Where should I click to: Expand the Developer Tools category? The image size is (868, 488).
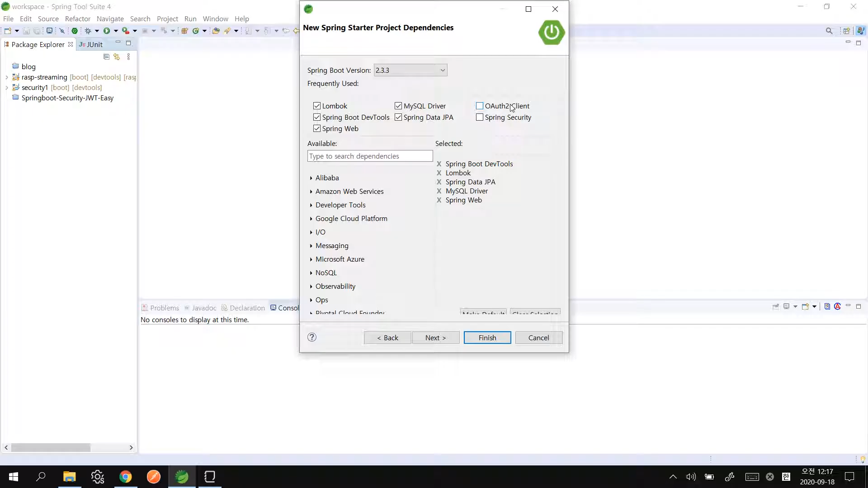coord(311,205)
